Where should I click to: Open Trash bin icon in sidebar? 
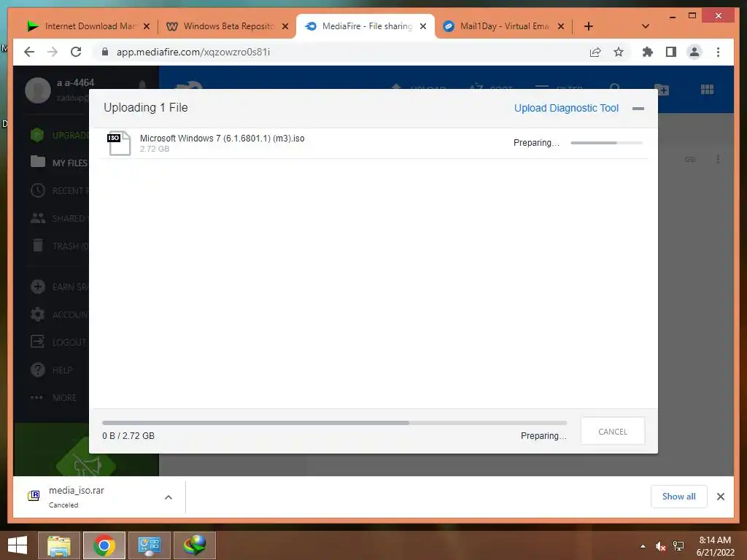(38, 246)
